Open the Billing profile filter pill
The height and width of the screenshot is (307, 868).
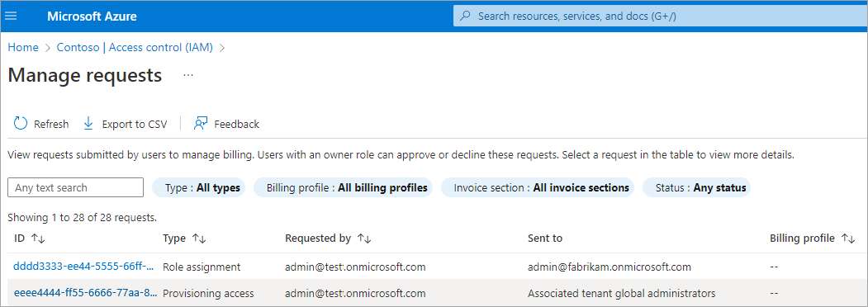pyautogui.click(x=344, y=187)
